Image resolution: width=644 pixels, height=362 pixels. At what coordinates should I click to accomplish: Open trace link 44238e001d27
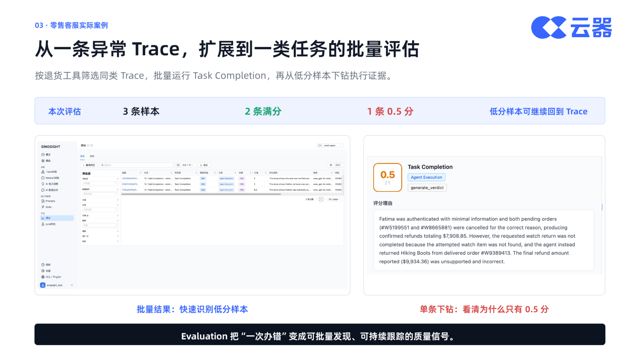[x=130, y=178]
